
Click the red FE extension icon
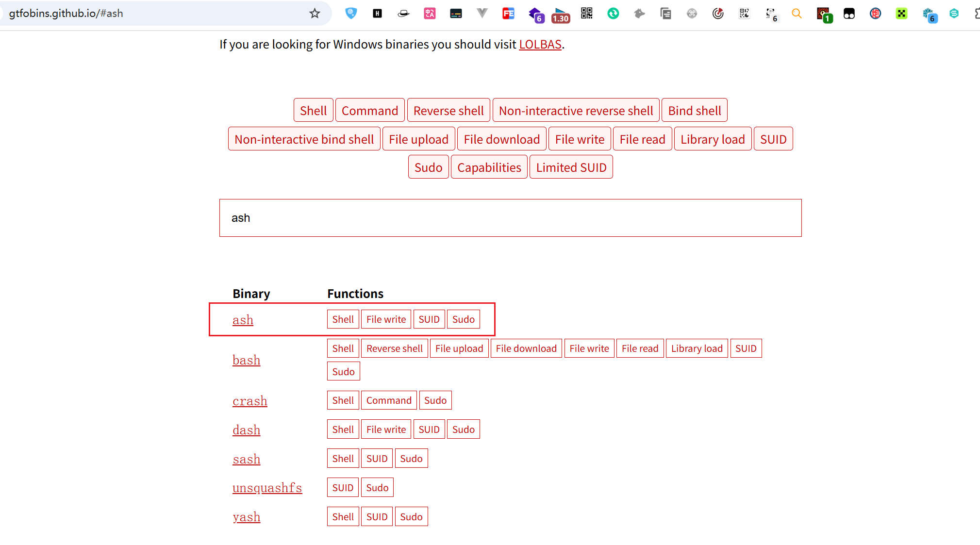[508, 14]
